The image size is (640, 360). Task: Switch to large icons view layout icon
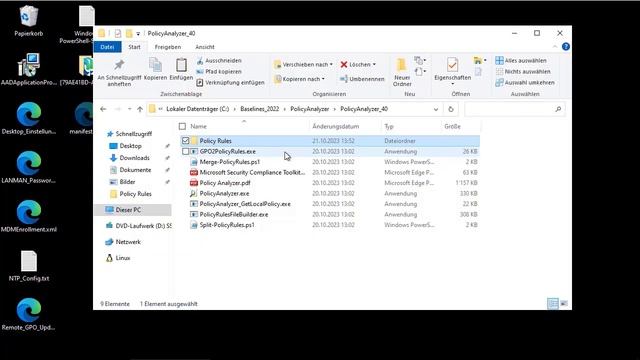tap(564, 303)
